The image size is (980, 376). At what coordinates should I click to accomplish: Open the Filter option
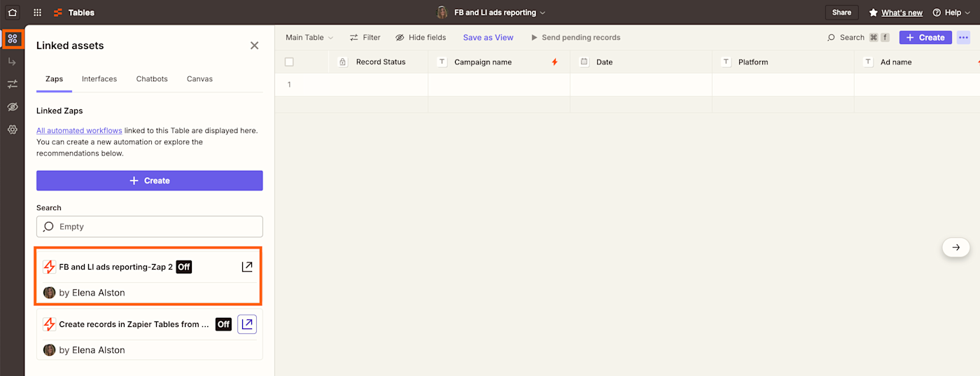[365, 38]
